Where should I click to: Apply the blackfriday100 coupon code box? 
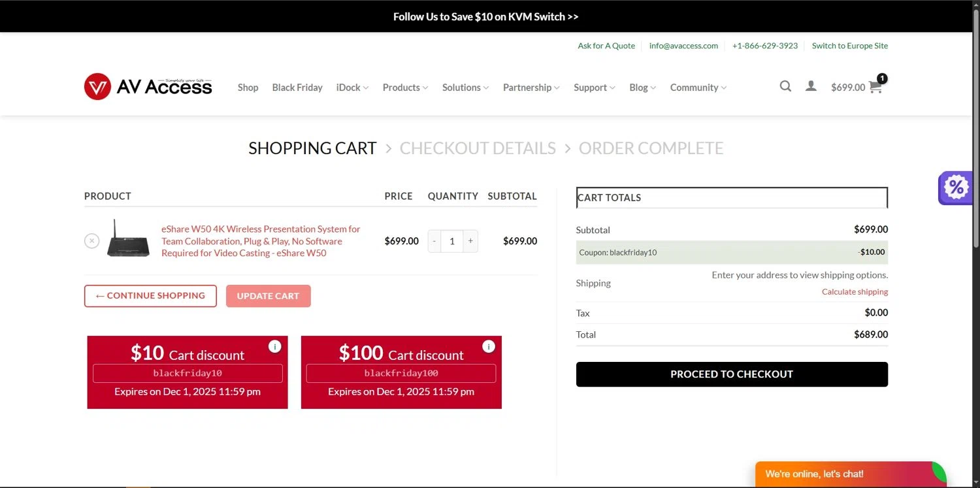point(401,373)
